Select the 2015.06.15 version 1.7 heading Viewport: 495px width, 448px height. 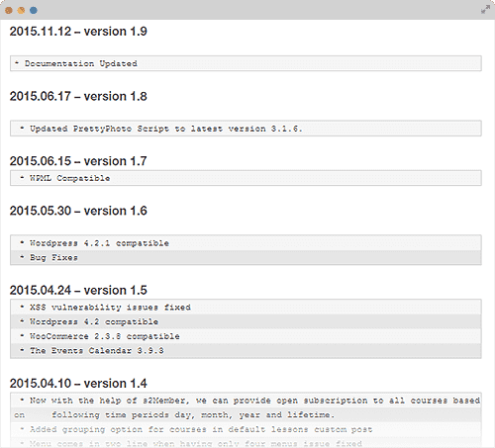tap(78, 161)
